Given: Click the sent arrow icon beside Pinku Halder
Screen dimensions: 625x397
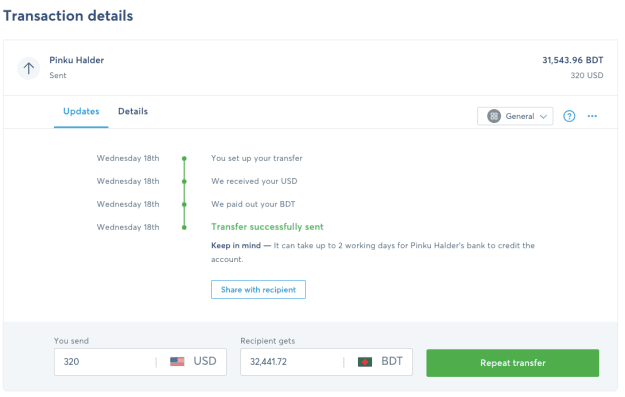Looking at the screenshot, I should coord(28,68).
